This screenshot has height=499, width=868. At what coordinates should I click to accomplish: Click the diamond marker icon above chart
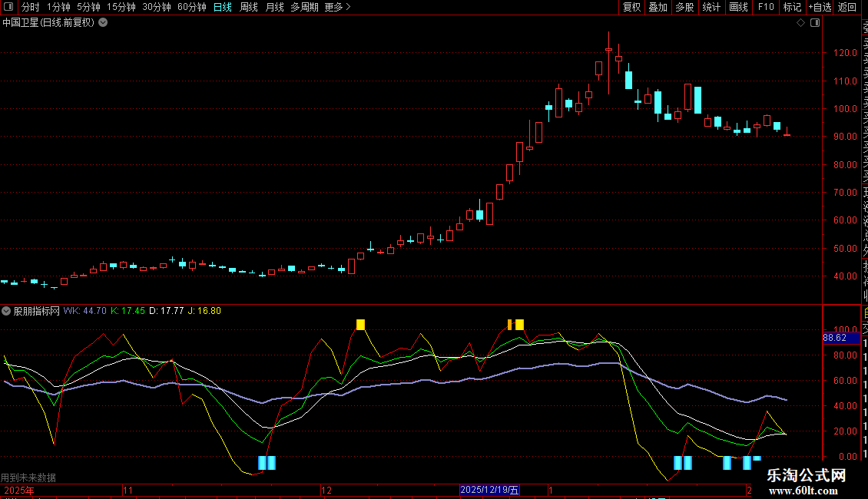800,23
